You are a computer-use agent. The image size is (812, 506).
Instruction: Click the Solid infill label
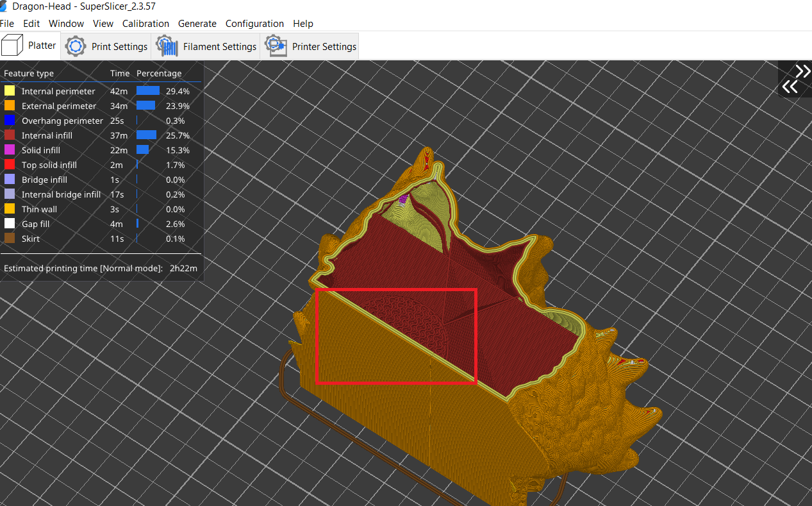(41, 151)
